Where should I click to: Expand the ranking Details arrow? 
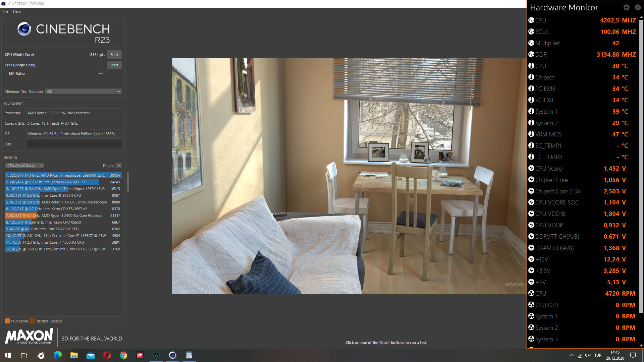coord(119,166)
